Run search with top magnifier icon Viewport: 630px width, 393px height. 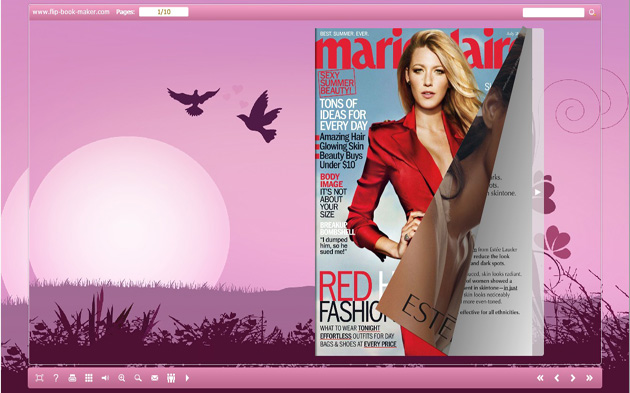[592, 12]
